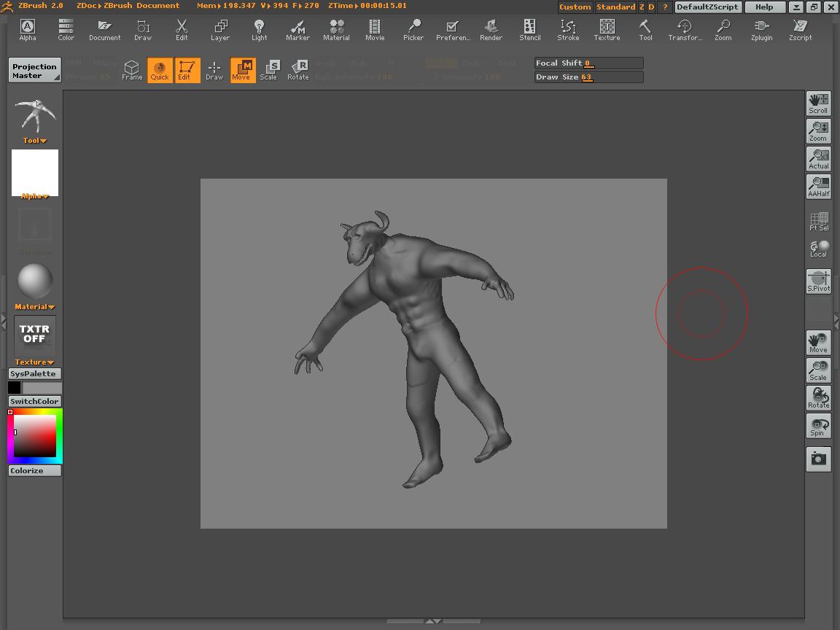This screenshot has height=630, width=840.
Task: Expand the right tray divider arrow
Action: (x=836, y=321)
